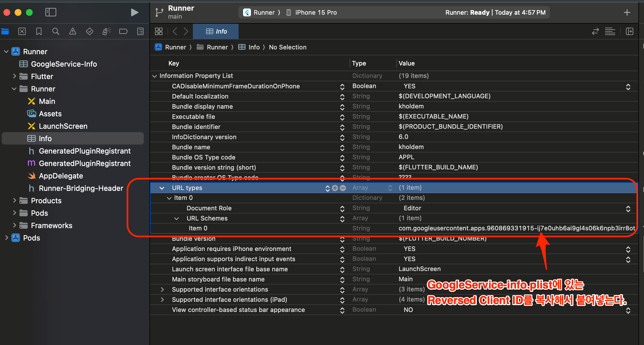Viewport: 644px width, 345px height.
Task: Open the Document Role Editor value popup
Action: click(x=628, y=209)
